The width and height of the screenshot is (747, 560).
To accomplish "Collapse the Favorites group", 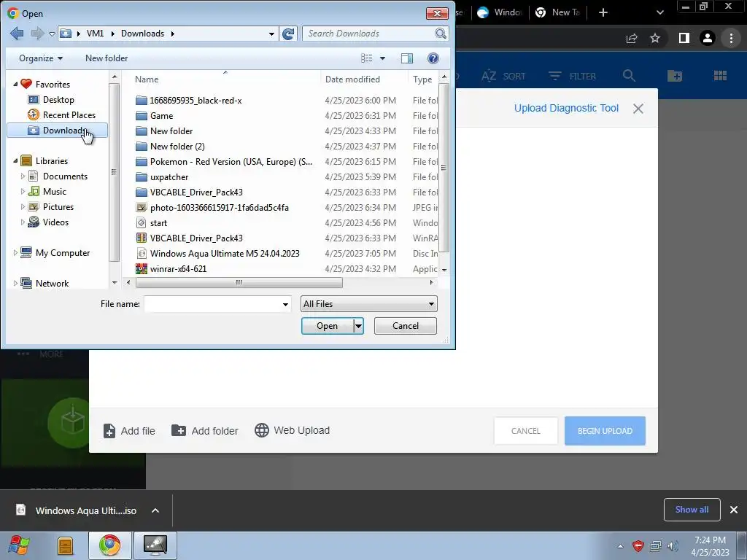I will [x=15, y=85].
